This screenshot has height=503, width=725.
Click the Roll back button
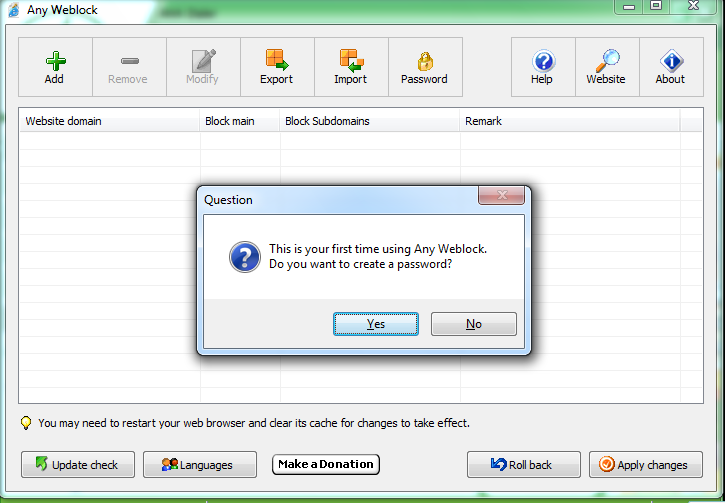(524, 465)
